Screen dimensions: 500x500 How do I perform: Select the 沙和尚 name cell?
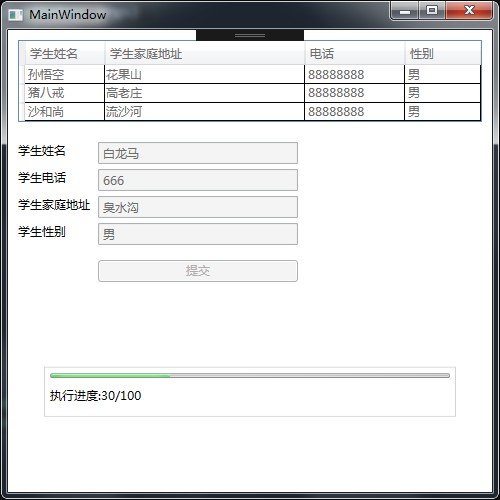65,112
